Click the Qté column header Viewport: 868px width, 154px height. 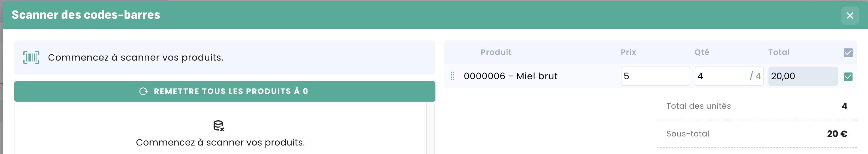tap(701, 52)
